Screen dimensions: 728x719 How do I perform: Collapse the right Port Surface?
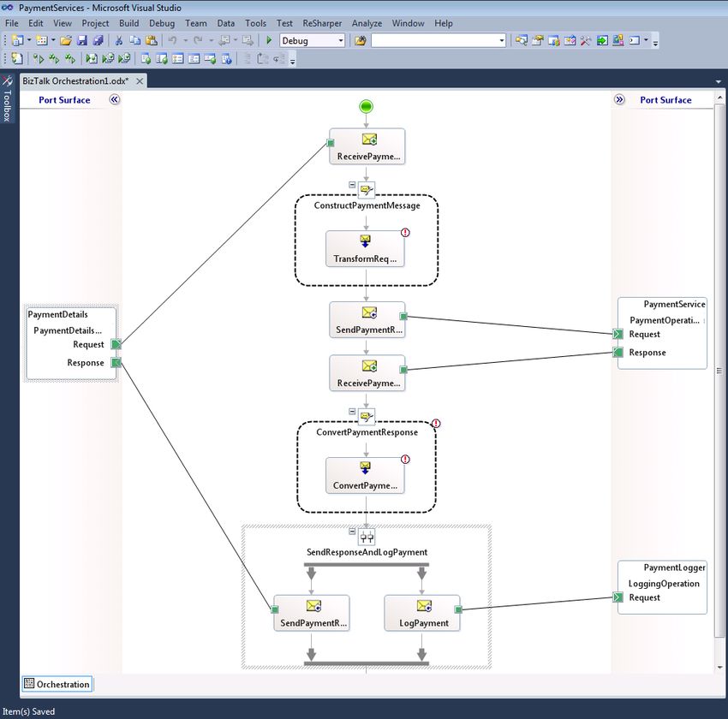tap(619, 100)
